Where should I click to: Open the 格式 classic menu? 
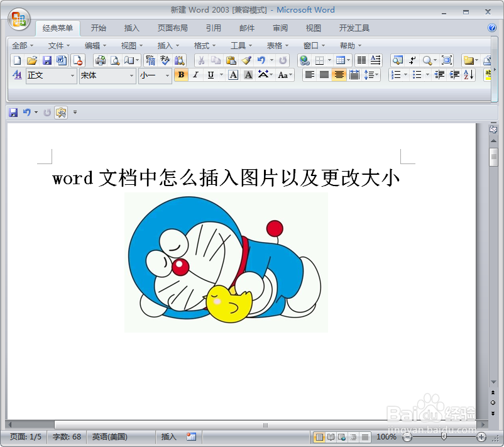(x=204, y=46)
